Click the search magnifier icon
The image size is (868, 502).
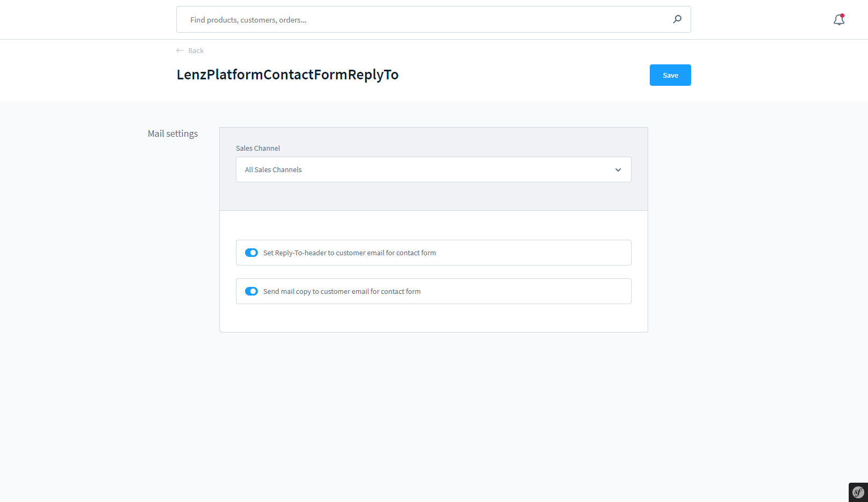677,19
